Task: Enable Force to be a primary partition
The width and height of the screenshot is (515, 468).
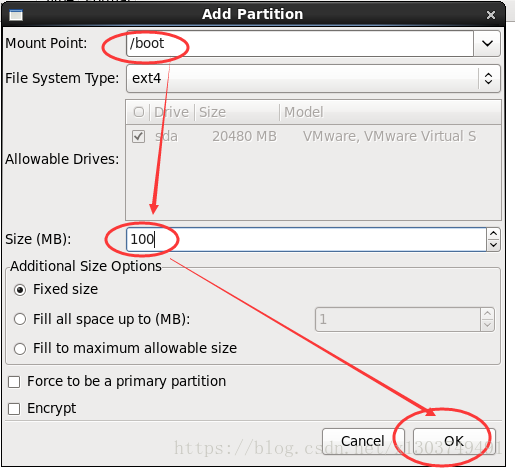Action: click(14, 382)
